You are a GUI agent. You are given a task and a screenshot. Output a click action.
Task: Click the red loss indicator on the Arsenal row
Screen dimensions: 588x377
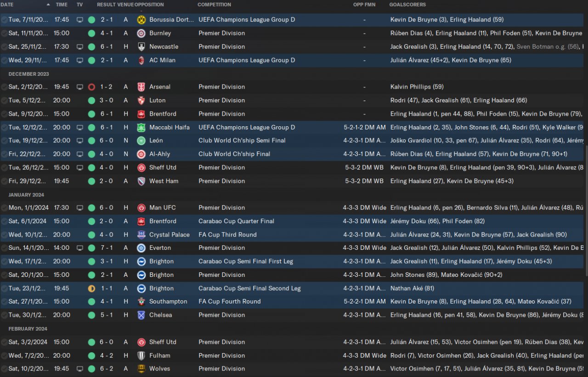pos(91,87)
